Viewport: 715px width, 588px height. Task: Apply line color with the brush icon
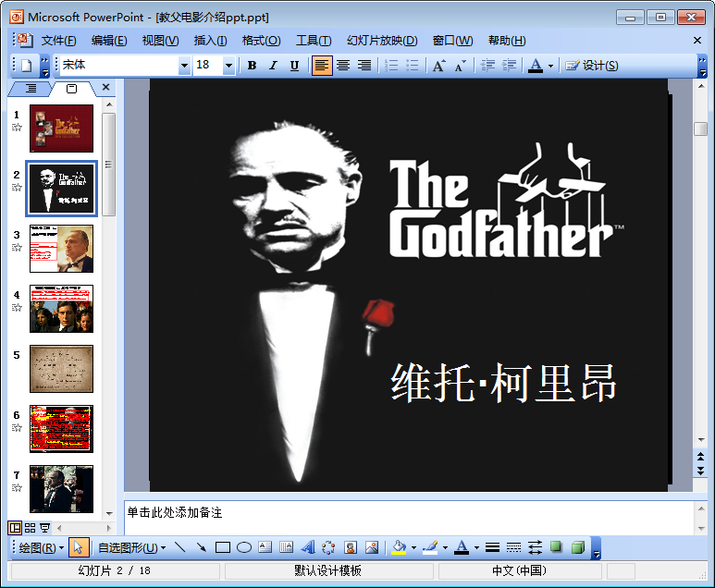(x=430, y=547)
